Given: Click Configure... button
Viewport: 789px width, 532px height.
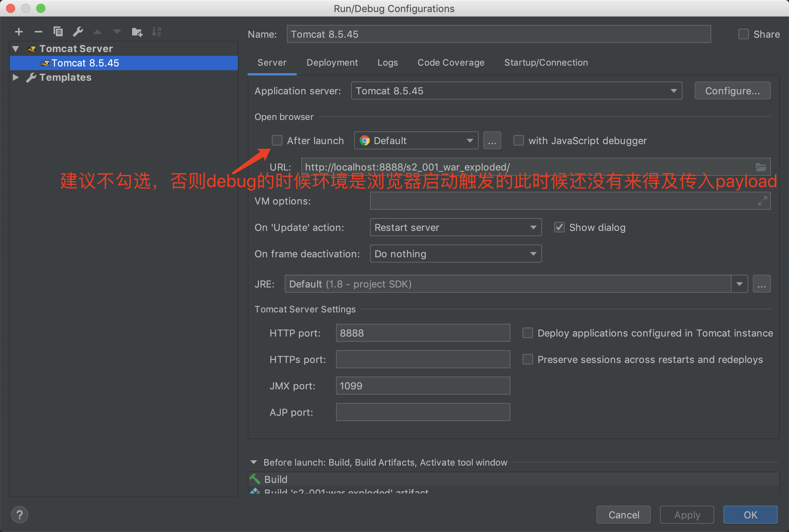Looking at the screenshot, I should 732,91.
